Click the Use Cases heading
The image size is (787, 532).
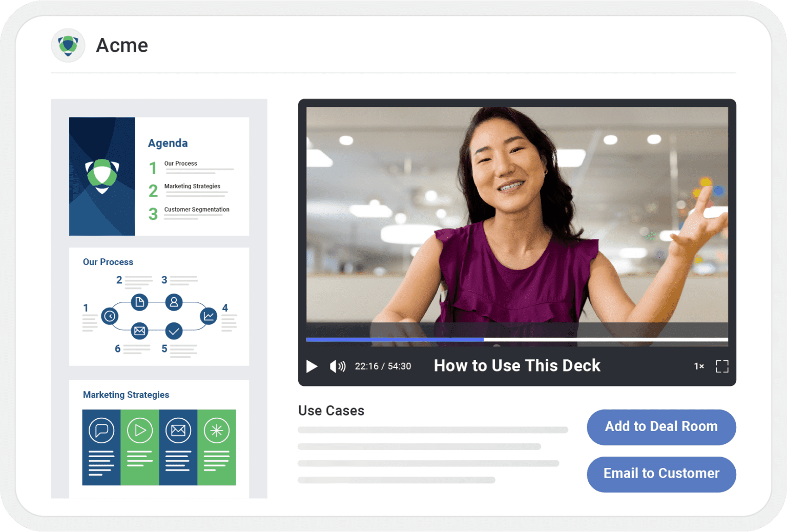[x=331, y=410]
